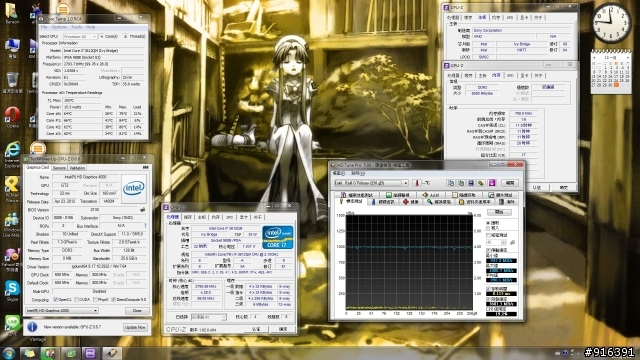Image resolution: width=640 pixels, height=360 pixels.
Task: Open HD Tune AAM tab
Action: 431,195
